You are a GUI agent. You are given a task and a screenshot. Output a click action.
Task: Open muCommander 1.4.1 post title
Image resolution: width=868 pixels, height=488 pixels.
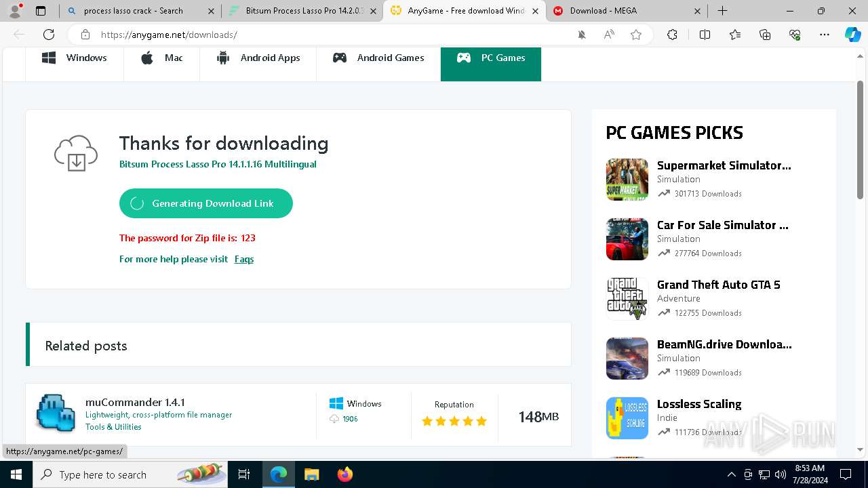135,402
